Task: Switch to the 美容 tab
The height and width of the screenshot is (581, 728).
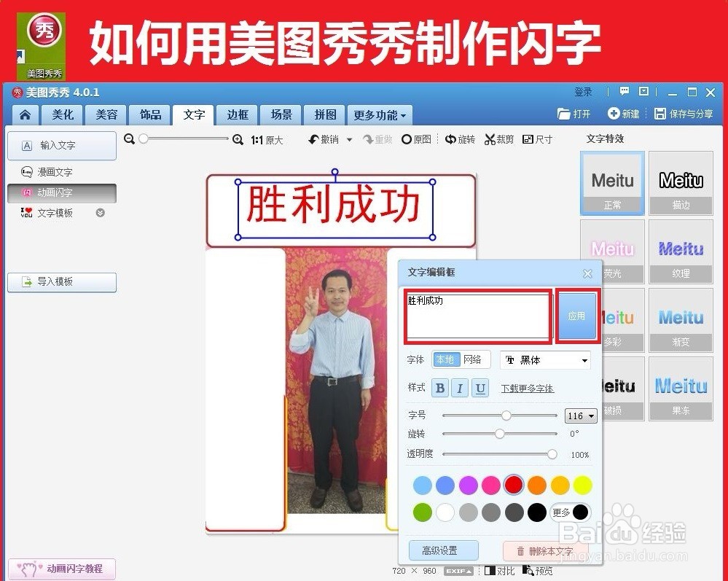Action: [106, 114]
